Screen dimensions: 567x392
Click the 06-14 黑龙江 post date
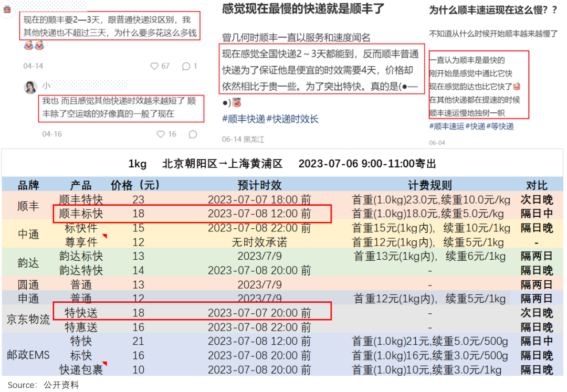pos(243,140)
